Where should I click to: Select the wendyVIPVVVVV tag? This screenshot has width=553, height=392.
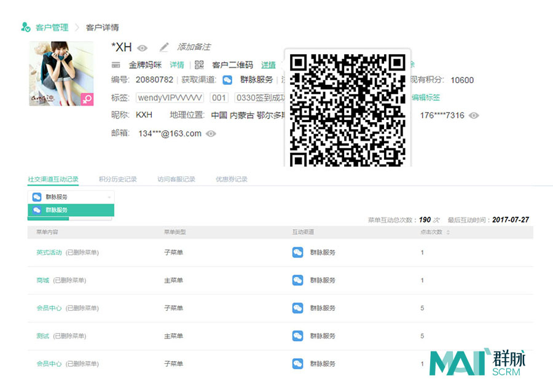pyautogui.click(x=170, y=98)
